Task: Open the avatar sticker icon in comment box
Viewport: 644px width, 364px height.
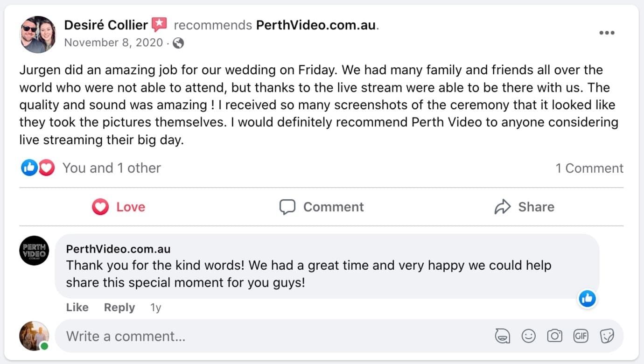Action: [502, 336]
